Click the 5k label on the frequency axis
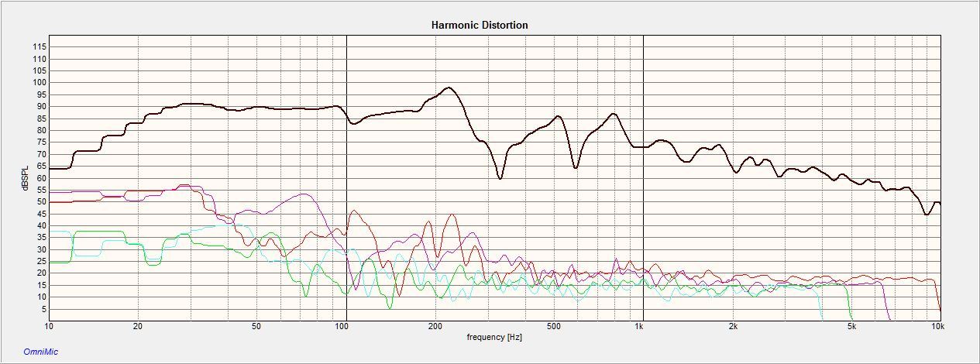 point(851,327)
